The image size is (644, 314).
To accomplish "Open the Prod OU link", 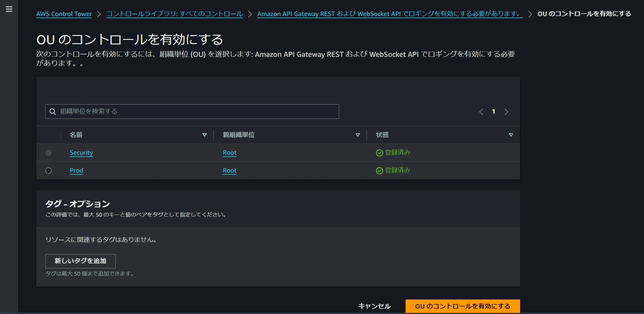I will (76, 170).
